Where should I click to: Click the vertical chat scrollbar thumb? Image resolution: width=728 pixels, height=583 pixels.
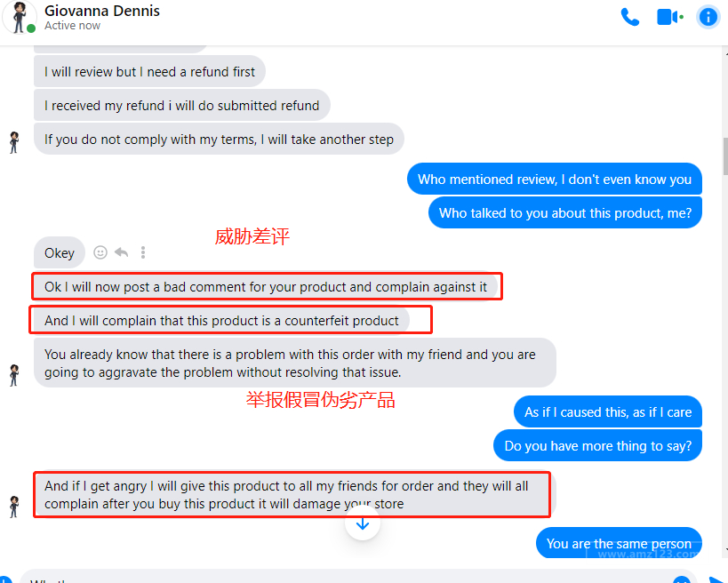click(725, 156)
